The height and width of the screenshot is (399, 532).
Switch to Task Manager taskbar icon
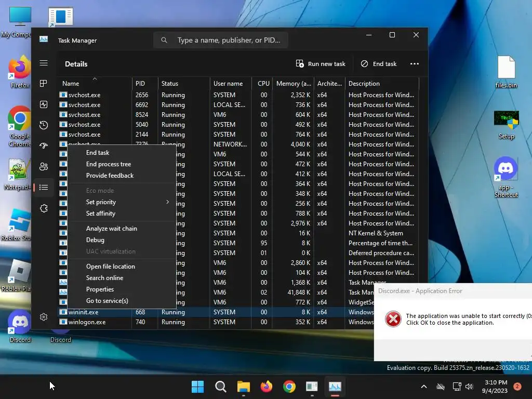pyautogui.click(x=335, y=387)
